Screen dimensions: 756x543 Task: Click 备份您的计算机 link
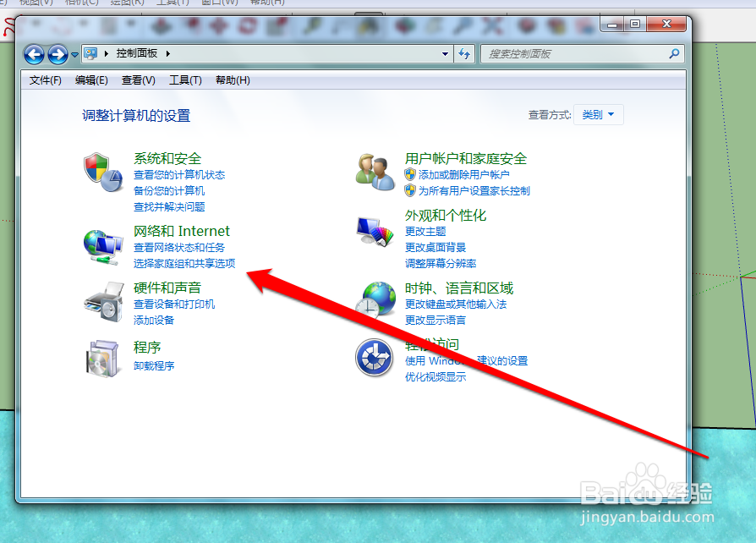169,191
